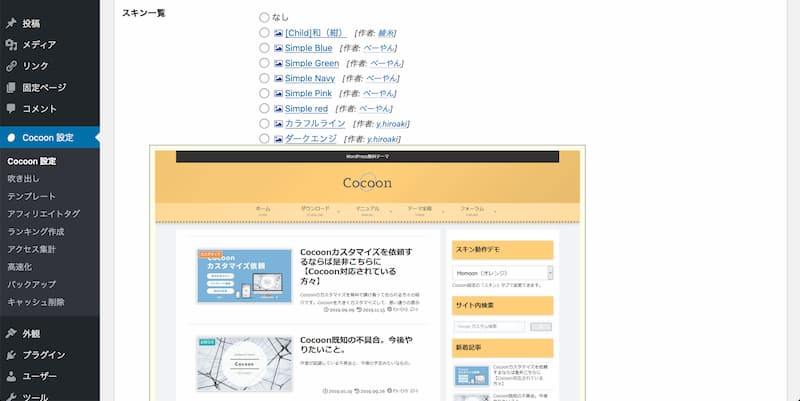Open author link 綾糸 for [Child]和
This screenshot has width=800, height=401.
click(x=386, y=33)
